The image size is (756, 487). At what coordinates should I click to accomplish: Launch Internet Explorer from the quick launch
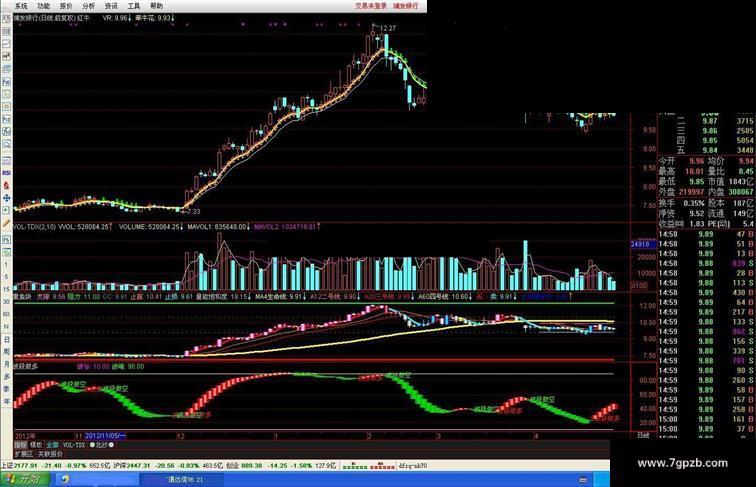click(x=65, y=479)
